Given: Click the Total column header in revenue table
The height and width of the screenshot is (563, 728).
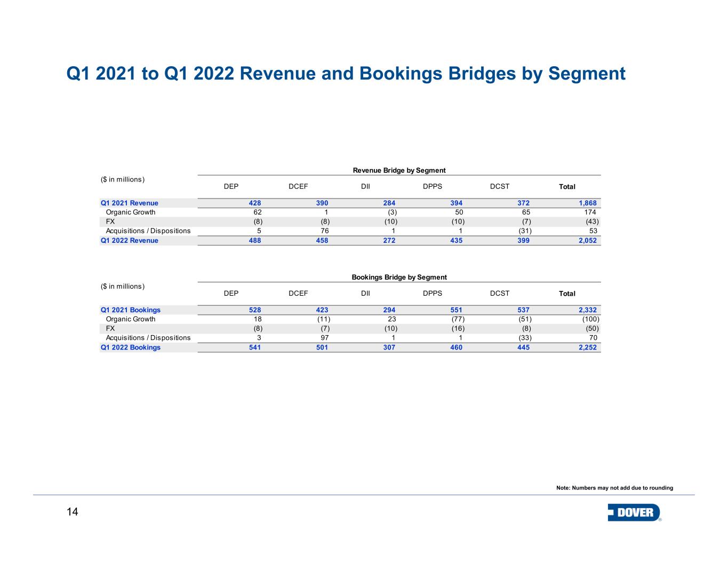Looking at the screenshot, I should click(x=567, y=187).
